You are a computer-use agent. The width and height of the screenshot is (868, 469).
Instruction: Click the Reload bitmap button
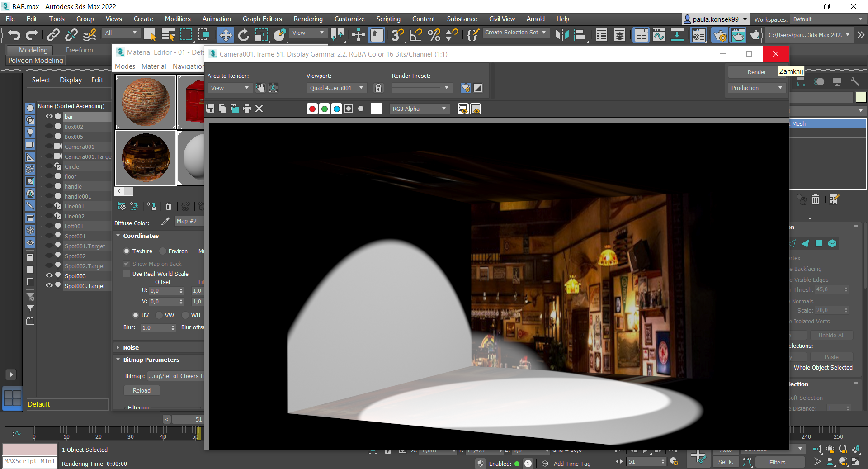pos(142,390)
